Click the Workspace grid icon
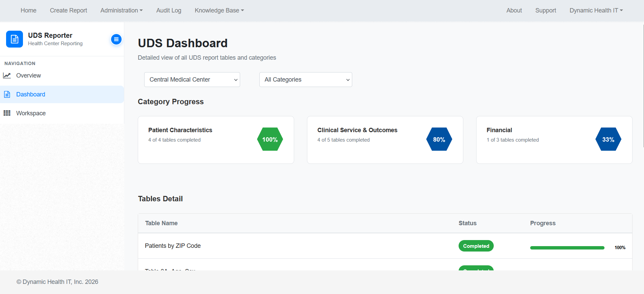The image size is (644, 294). (7, 113)
